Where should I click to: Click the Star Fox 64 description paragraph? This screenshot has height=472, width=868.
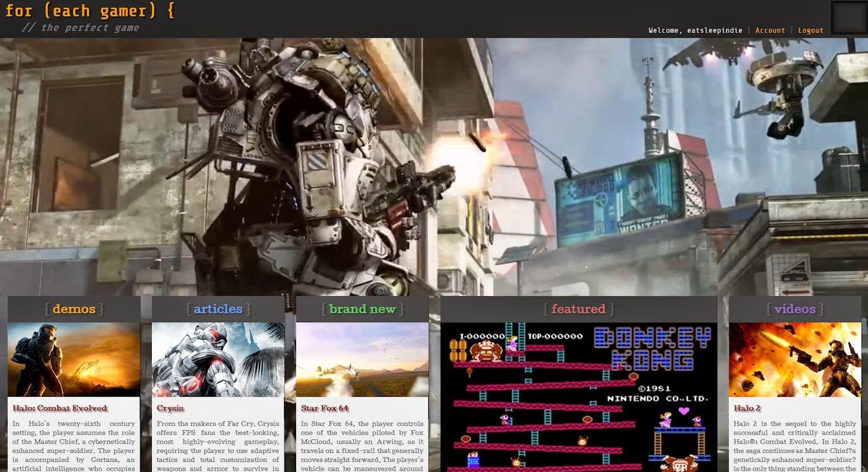coord(363,445)
